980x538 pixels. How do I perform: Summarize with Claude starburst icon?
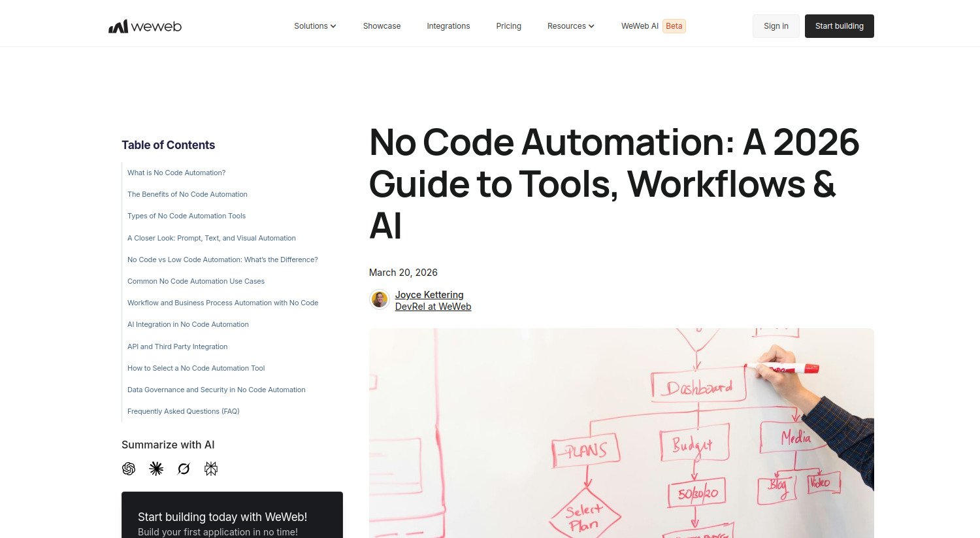[x=156, y=469]
